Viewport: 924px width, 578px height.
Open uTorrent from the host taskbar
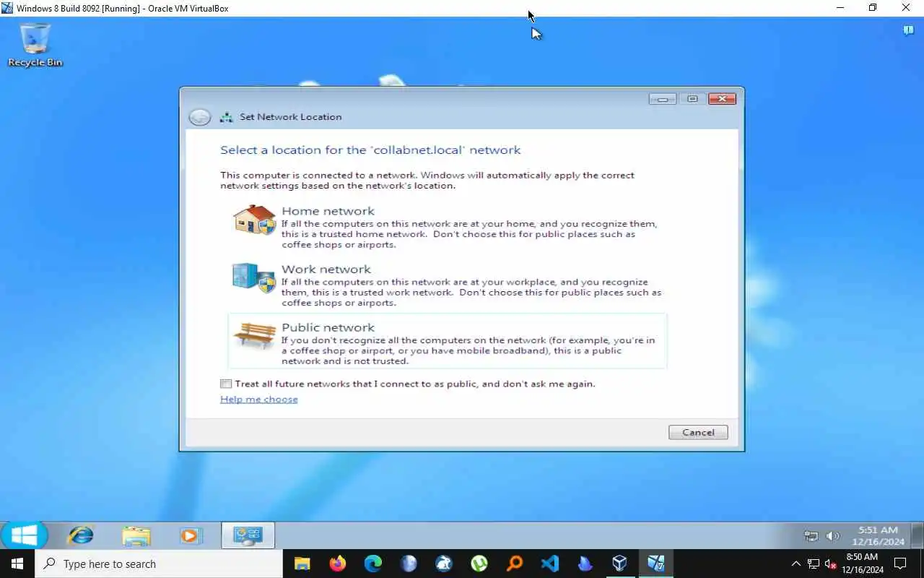click(479, 564)
